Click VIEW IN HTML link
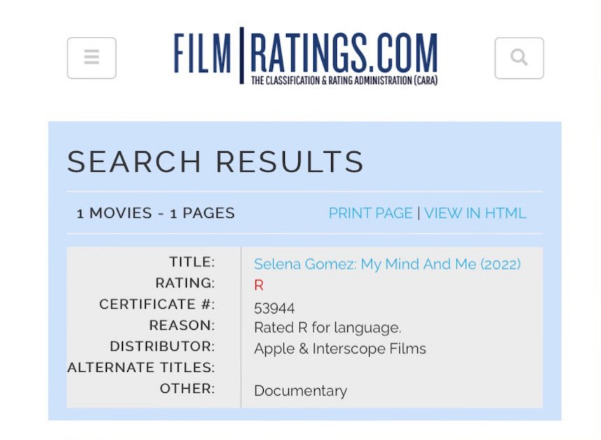The height and width of the screenshot is (440, 601). click(475, 213)
